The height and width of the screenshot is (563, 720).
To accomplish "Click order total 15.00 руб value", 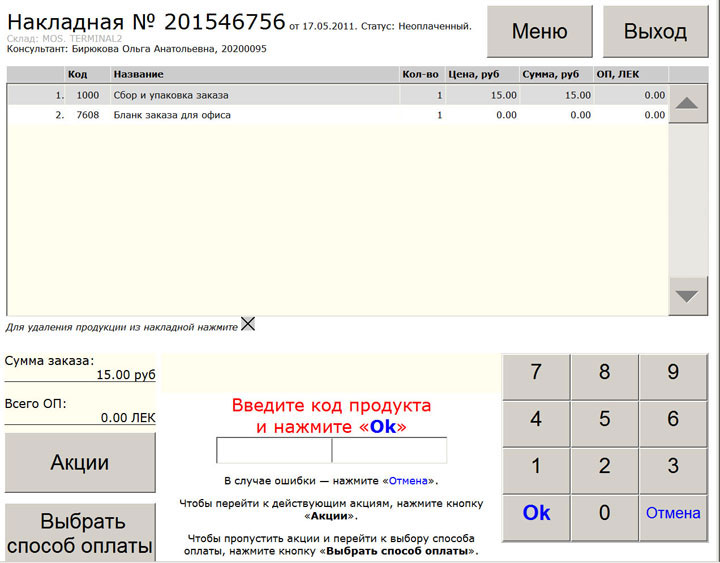I will coord(126,375).
